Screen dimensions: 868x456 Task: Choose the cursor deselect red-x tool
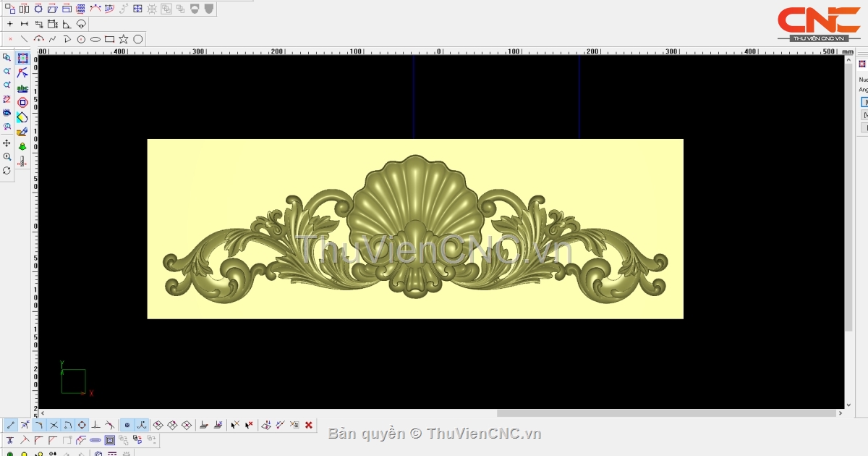249,425
